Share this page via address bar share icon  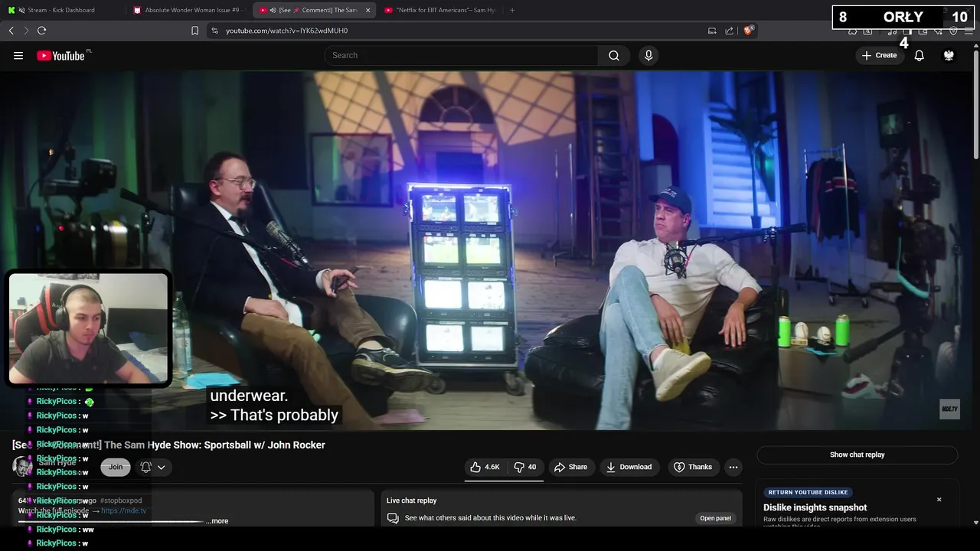tap(729, 31)
